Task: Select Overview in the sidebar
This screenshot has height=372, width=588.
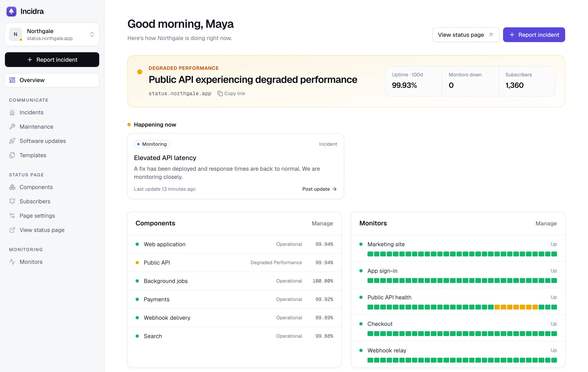Action: click(52, 80)
